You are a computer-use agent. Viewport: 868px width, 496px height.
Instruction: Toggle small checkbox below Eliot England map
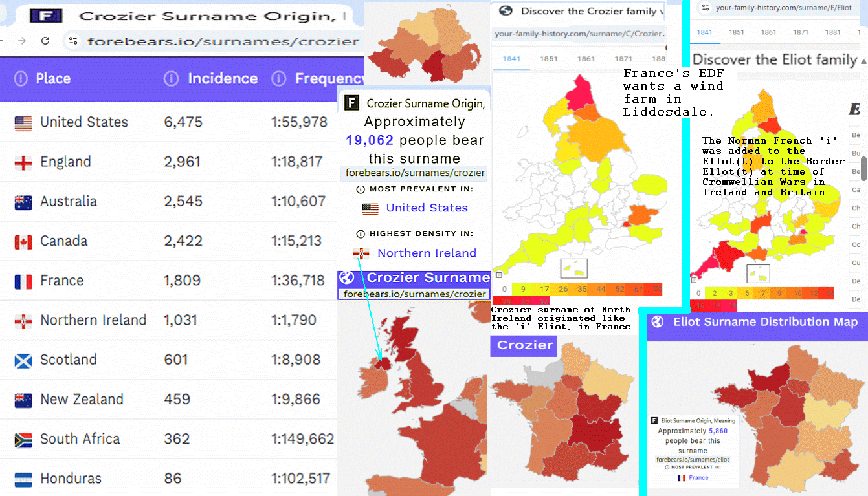click(x=694, y=280)
